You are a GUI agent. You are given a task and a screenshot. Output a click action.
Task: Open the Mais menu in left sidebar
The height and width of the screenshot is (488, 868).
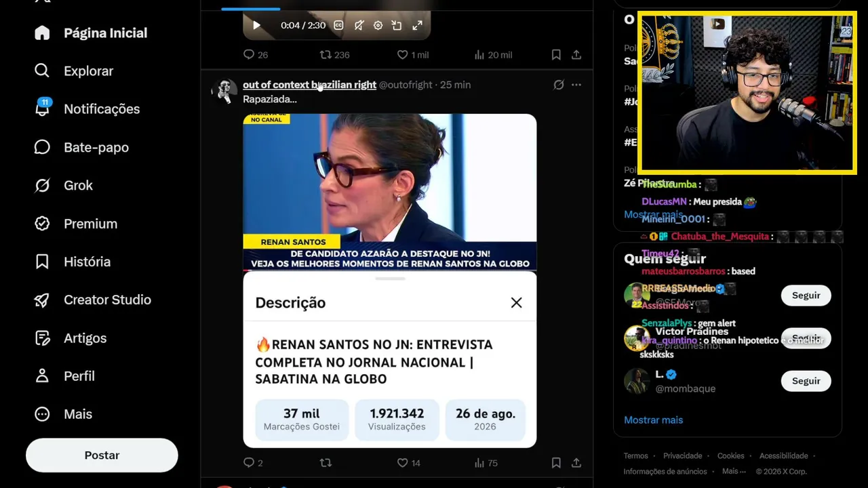(x=63, y=414)
